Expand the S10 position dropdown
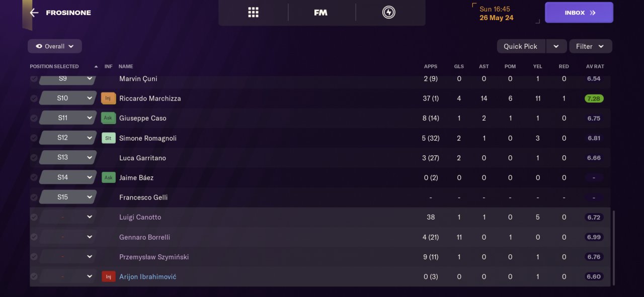The width and height of the screenshot is (644, 297). (90, 98)
